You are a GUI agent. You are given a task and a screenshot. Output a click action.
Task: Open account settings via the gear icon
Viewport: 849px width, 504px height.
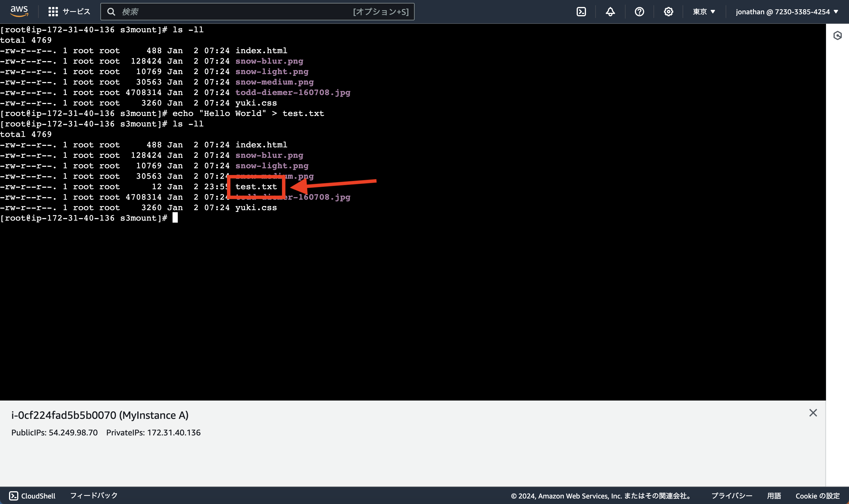point(668,11)
